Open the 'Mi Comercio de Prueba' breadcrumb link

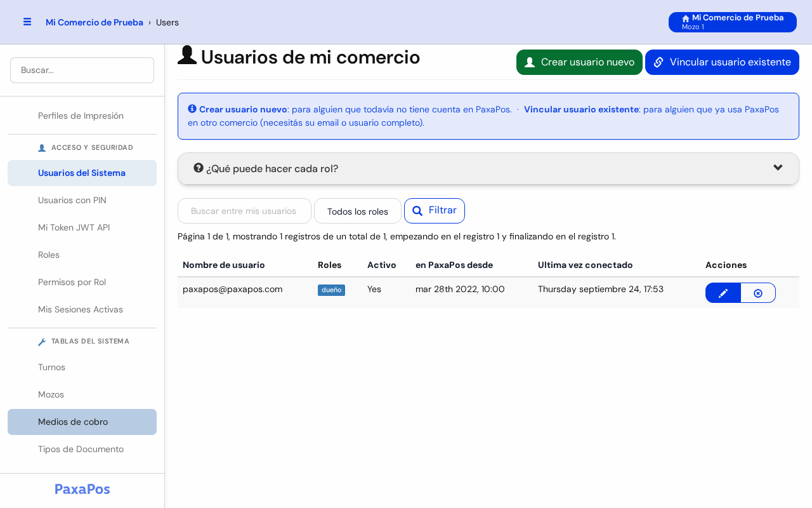[95, 22]
